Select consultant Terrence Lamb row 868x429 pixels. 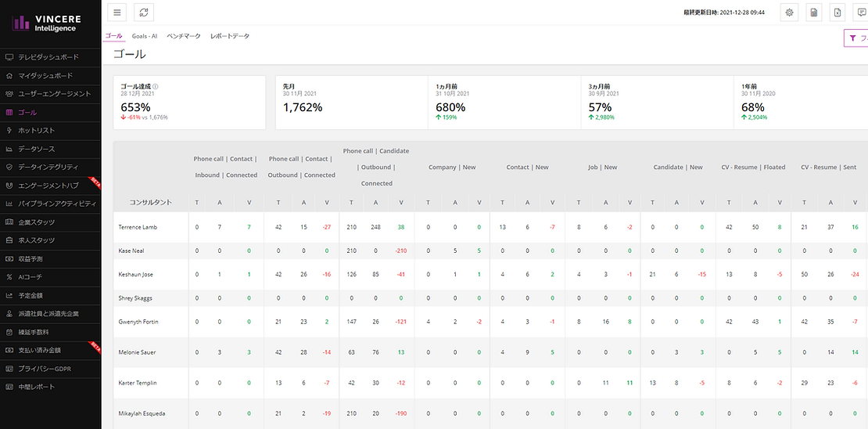pyautogui.click(x=138, y=227)
